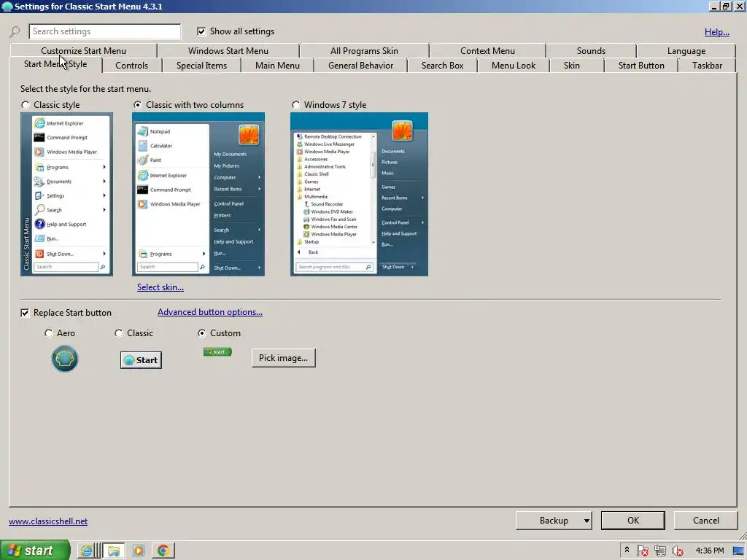Image resolution: width=747 pixels, height=560 pixels.
Task: Select the Aero start button radio option
Action: coord(49,333)
